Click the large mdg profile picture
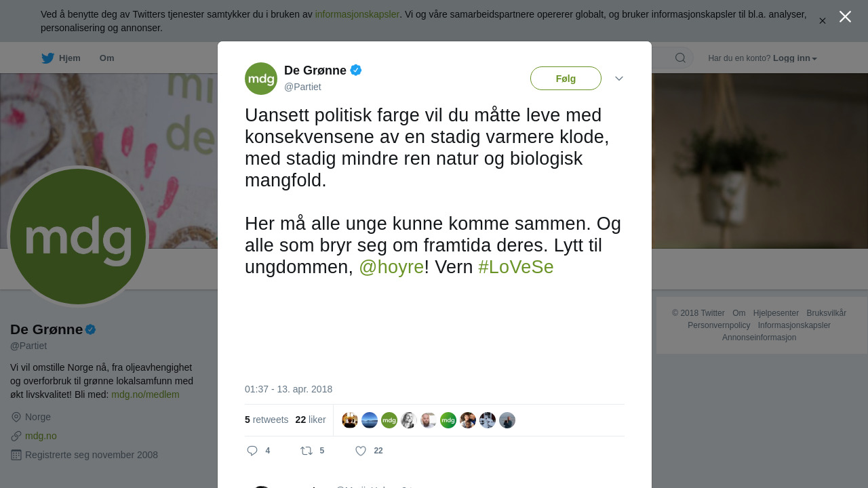This screenshot has height=488, width=868. tap(78, 237)
